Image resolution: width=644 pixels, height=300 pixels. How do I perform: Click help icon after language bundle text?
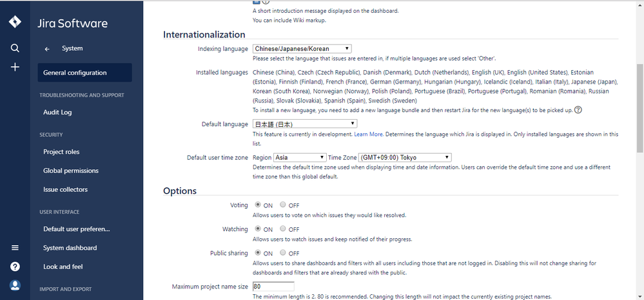click(578, 110)
